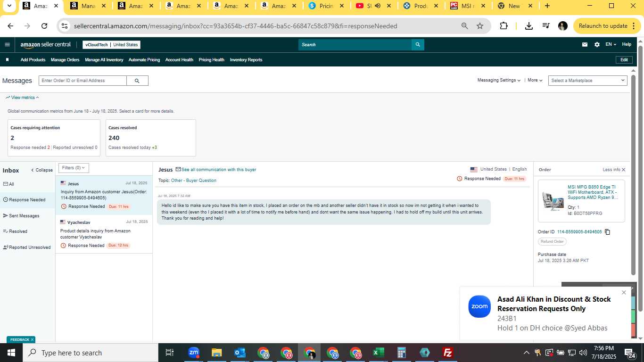This screenshot has height=362, width=644.
Task: Open the EN language dropdown
Action: [x=611, y=45]
